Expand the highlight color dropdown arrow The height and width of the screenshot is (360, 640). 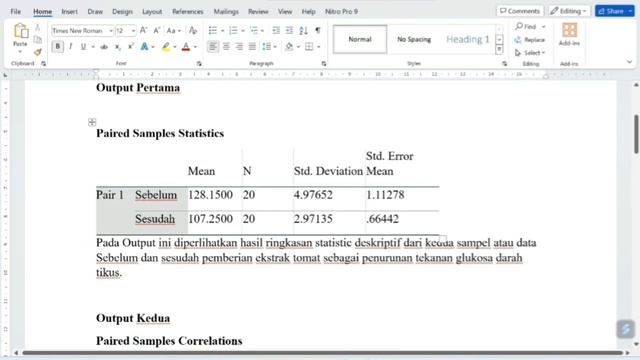(x=175, y=47)
